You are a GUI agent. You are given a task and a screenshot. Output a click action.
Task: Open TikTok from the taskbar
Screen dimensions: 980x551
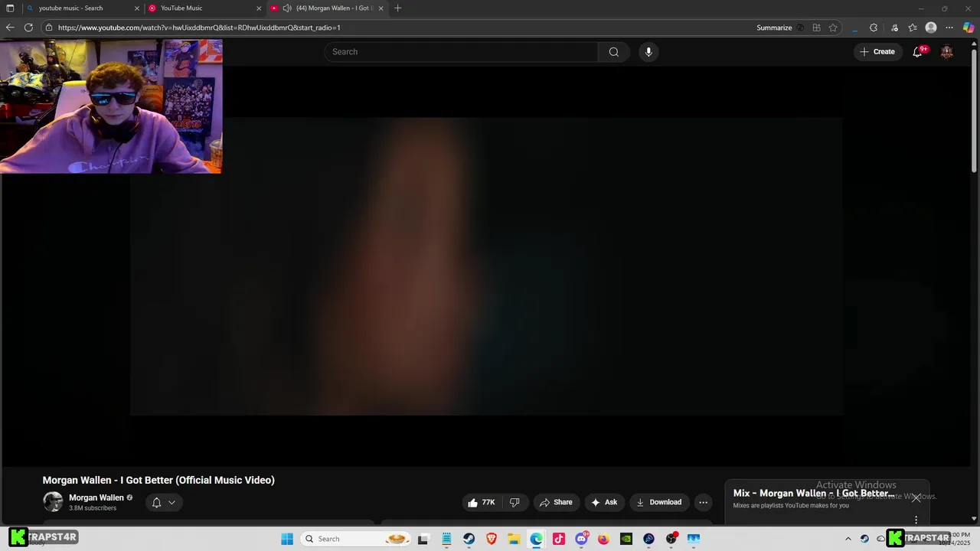coord(559,539)
